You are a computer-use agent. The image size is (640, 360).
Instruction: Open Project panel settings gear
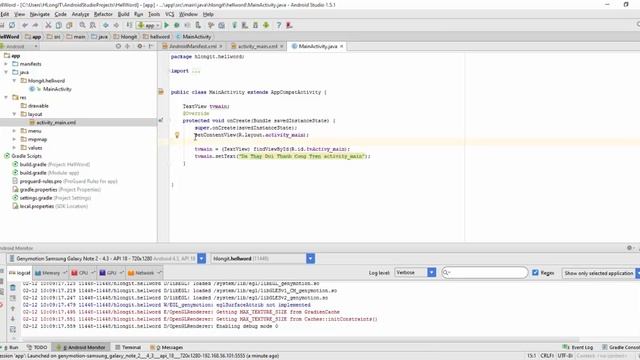[140, 46]
